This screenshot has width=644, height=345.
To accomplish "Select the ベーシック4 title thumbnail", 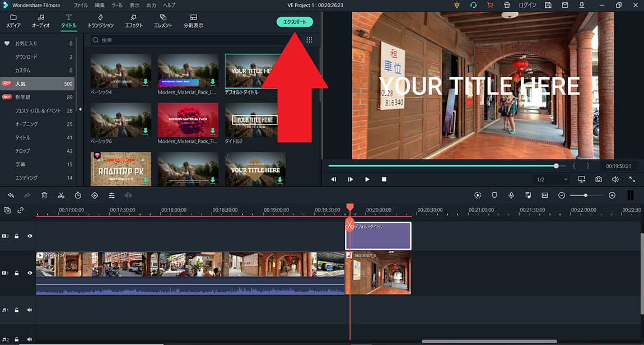I will [121, 71].
